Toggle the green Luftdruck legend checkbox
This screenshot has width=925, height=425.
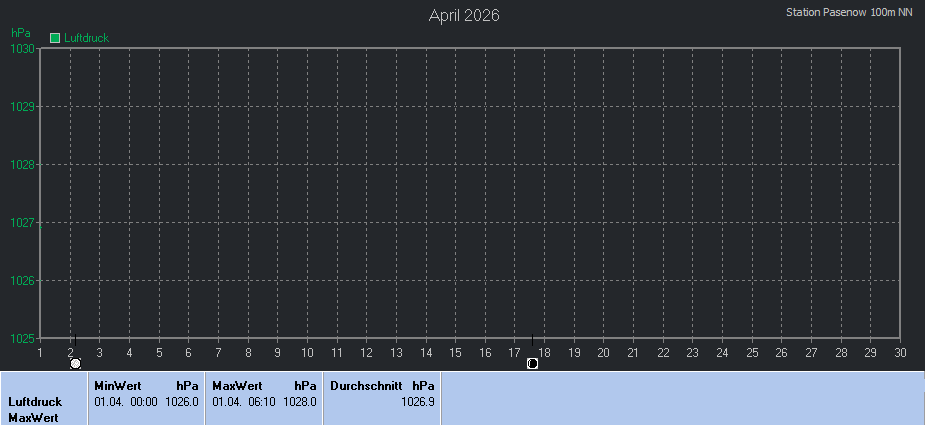pyautogui.click(x=55, y=38)
